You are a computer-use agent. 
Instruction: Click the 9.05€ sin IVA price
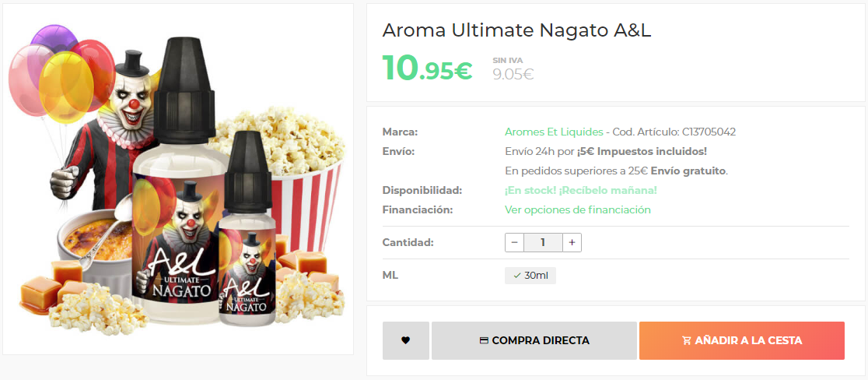click(513, 74)
